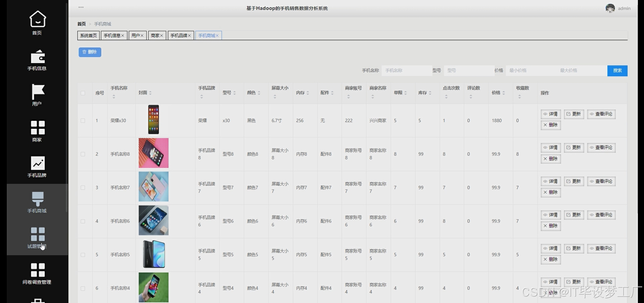Open 手机名称8 pink cover thumbnail

pos(153,153)
